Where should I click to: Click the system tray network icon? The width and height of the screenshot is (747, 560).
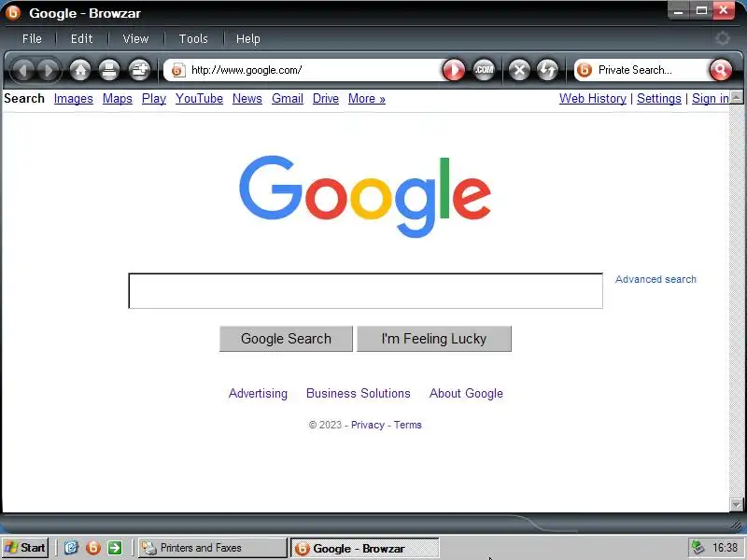tap(698, 548)
